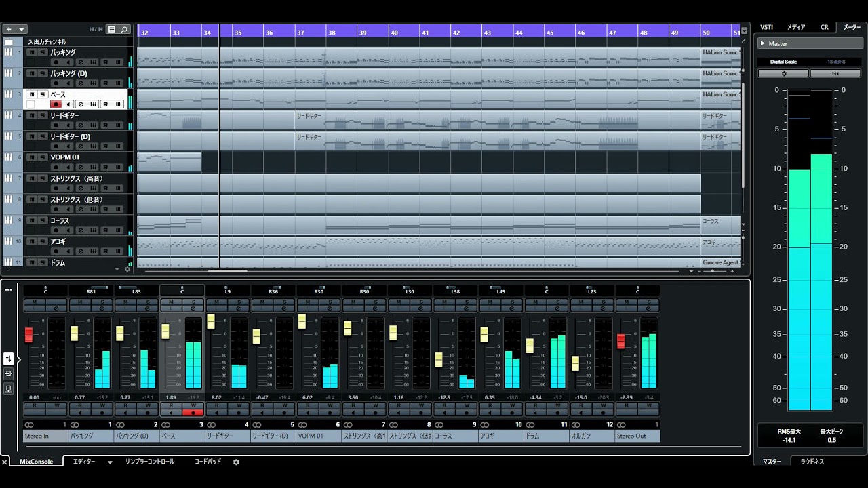Click bar 46 on the timeline ruler
Screen dimensions: 868x488
pos(580,32)
